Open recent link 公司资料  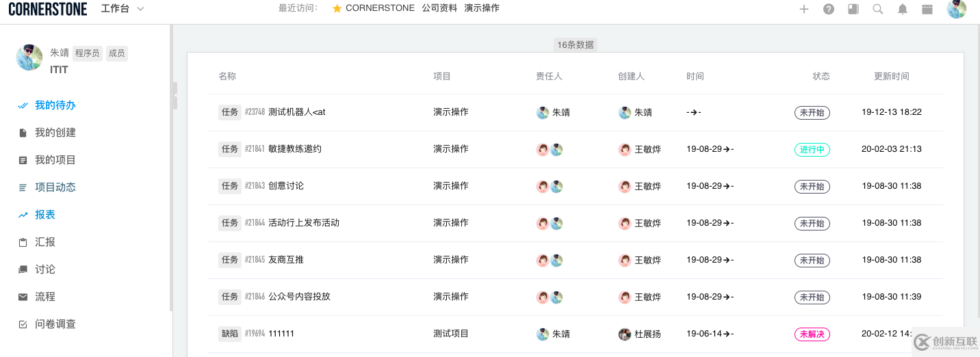(x=439, y=8)
